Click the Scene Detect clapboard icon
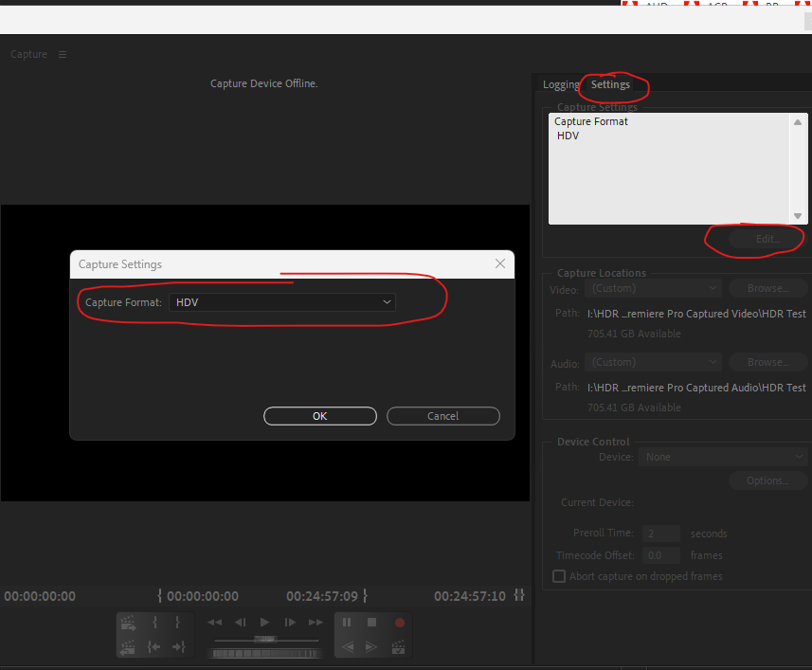Image resolution: width=812 pixels, height=670 pixels. coord(398,646)
